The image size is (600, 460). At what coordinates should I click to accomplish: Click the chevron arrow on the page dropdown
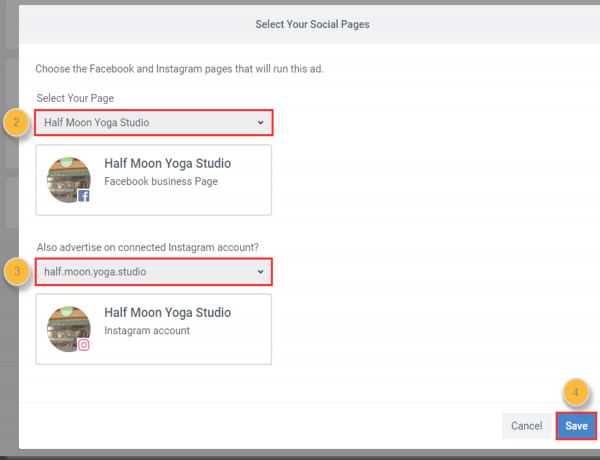[x=261, y=123]
